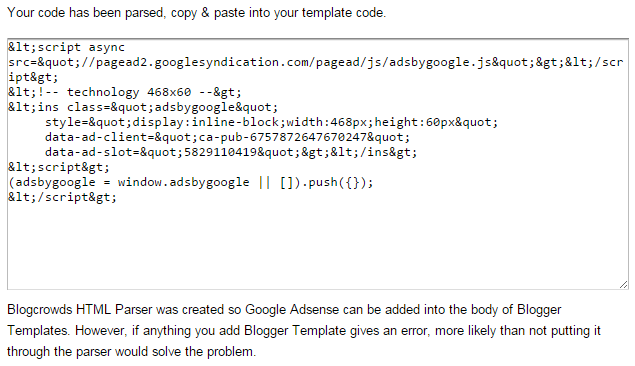Viewport: 635px width, 366px height.
Task: Place cursor on the 'script async' line
Action: tap(66, 47)
